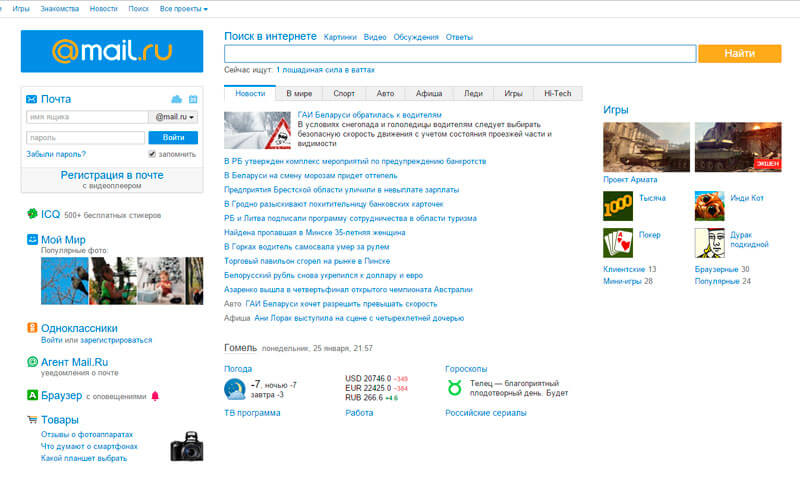Open the ТВ программа link
This screenshot has height=490, width=800.
[x=252, y=412]
